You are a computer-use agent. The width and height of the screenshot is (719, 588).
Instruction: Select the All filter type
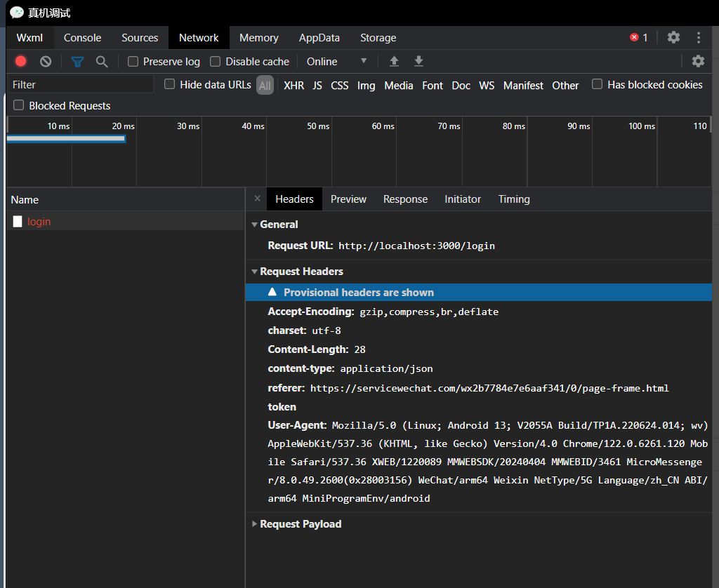pyautogui.click(x=265, y=85)
